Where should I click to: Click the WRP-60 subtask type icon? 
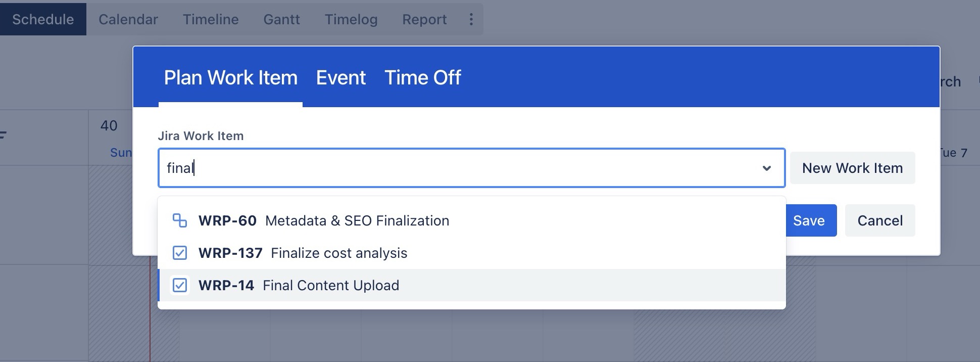click(x=180, y=220)
